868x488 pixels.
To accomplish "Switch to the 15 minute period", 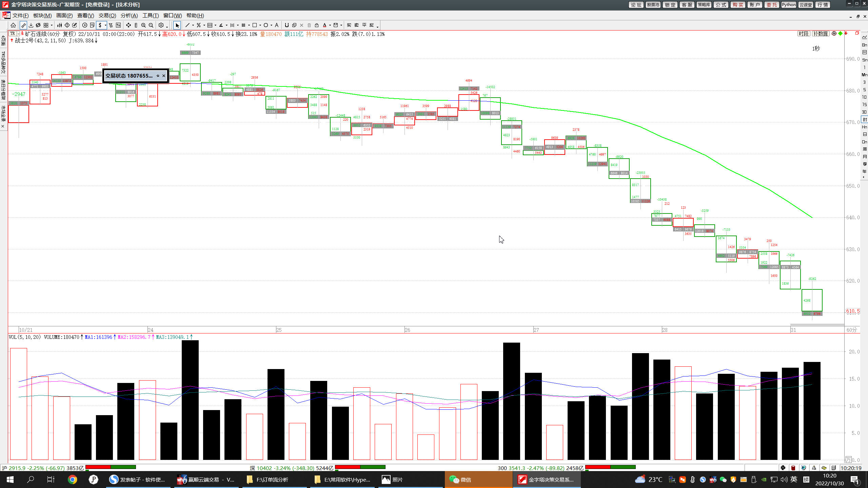I will click(x=864, y=104).
